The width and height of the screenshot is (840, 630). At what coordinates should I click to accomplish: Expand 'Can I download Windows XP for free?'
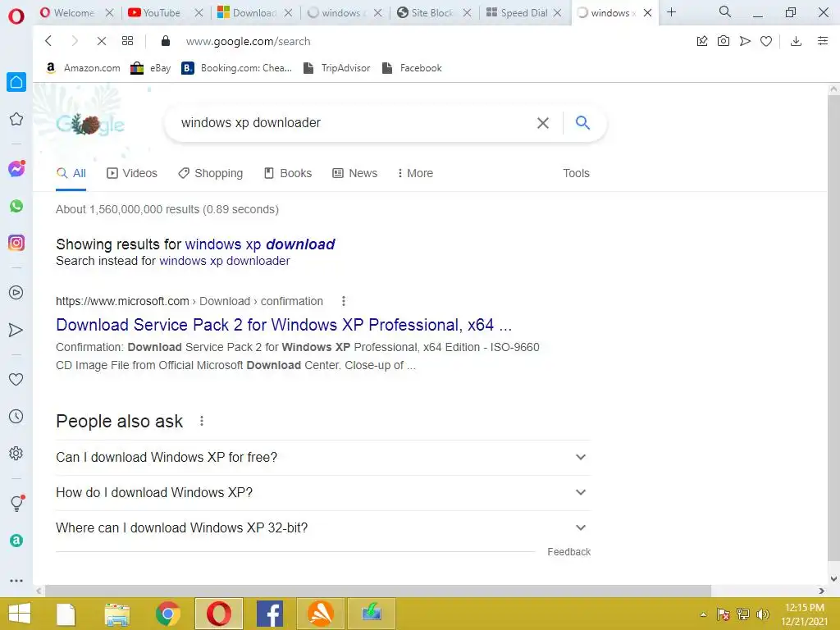[323, 458]
